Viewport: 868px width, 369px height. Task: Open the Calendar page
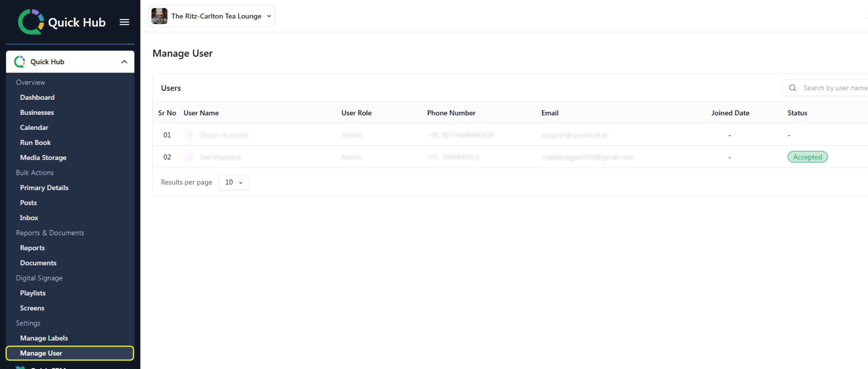(x=34, y=128)
